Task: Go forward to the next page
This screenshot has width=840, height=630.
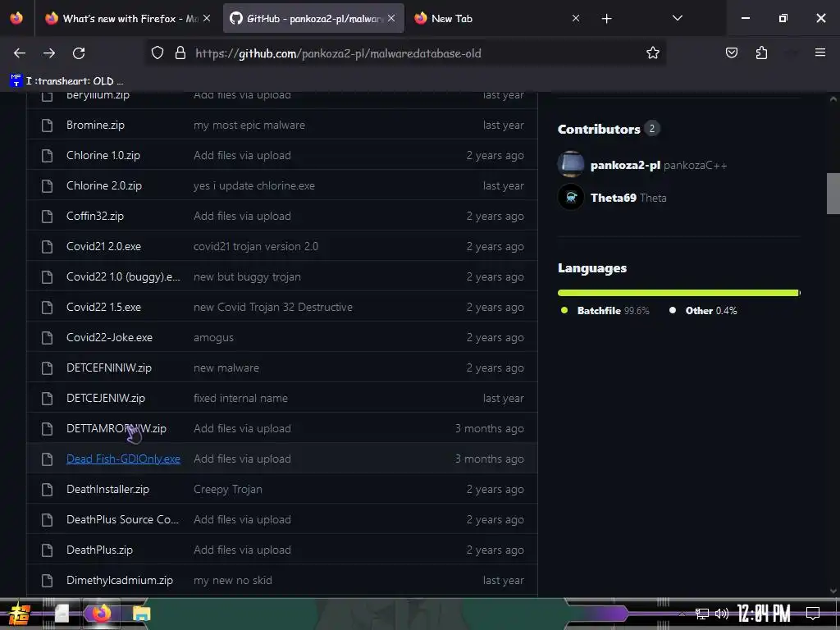Action: [x=49, y=53]
